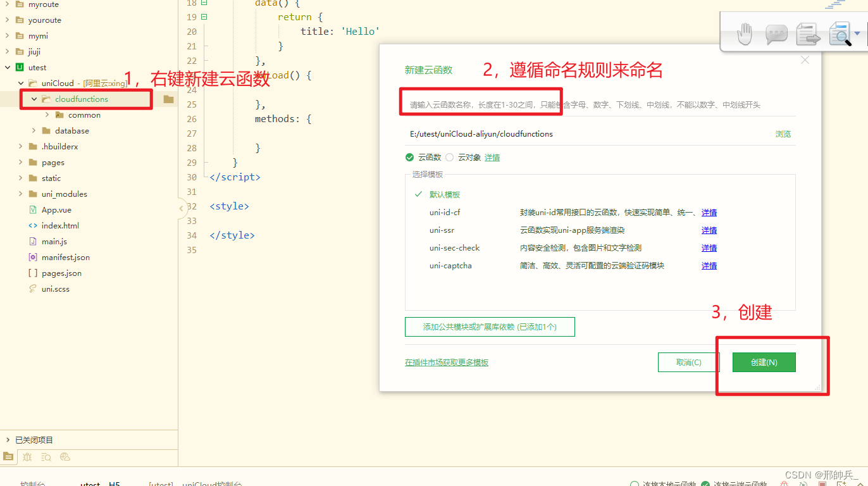The image size is (868, 486).
Task: Click the code minimap in the editor corner
Action: 836,4
